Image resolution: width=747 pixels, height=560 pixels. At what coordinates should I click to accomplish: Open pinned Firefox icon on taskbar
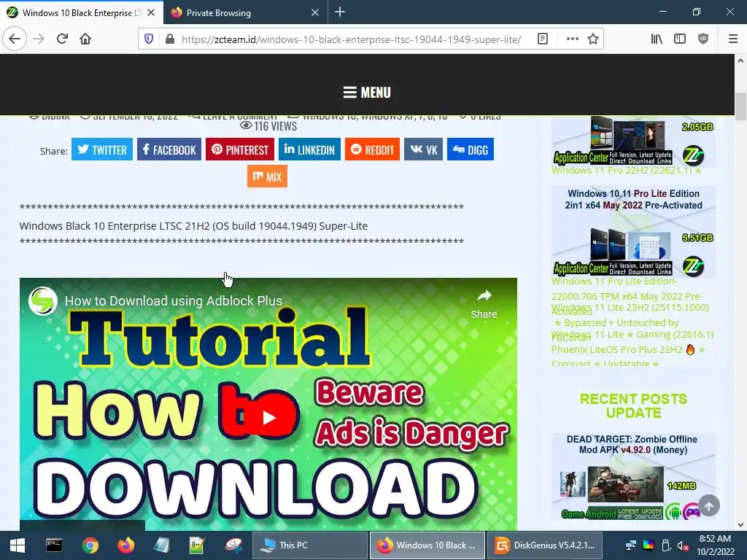coord(125,545)
